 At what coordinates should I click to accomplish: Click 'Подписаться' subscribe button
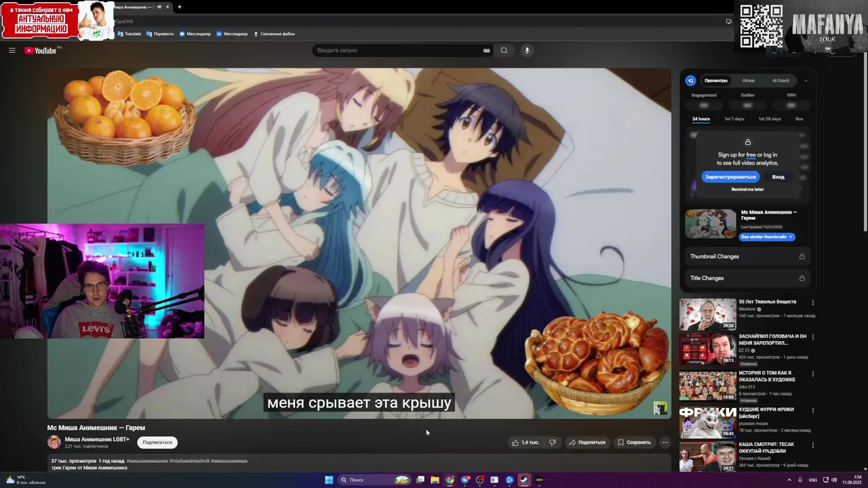(157, 443)
